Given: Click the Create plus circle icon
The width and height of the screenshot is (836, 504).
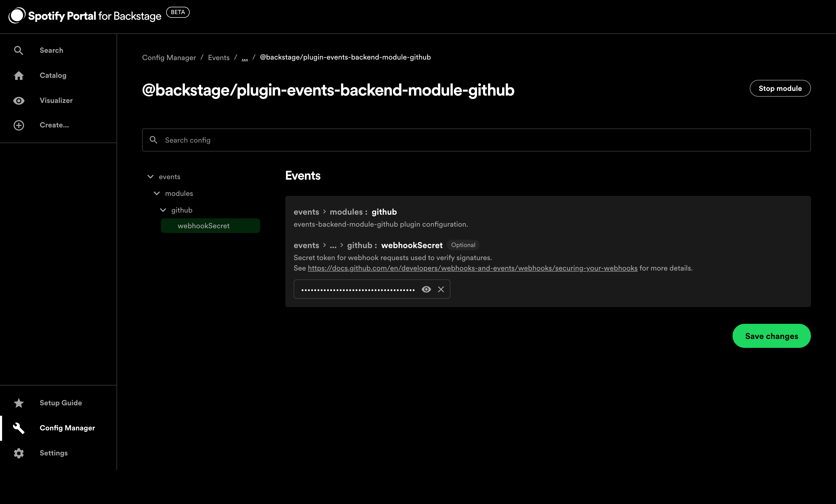Looking at the screenshot, I should pyautogui.click(x=19, y=125).
